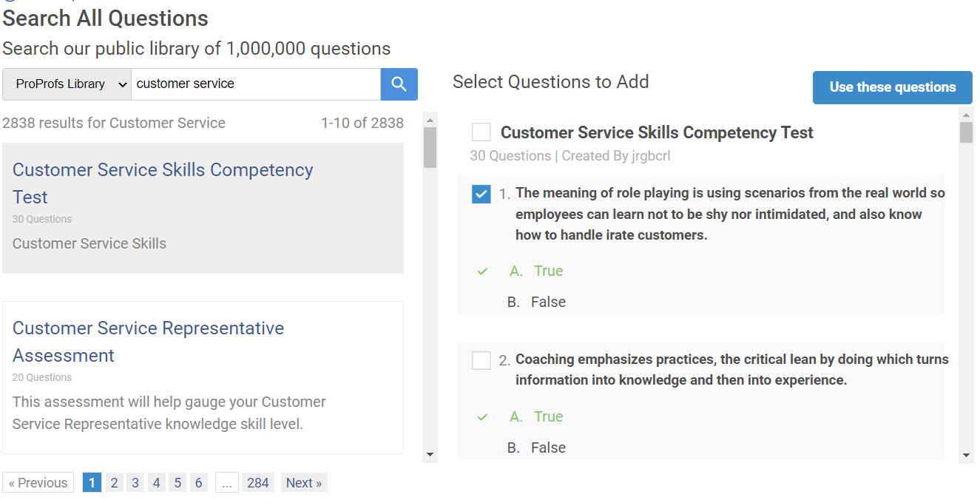
Task: Select answer A True for question 1
Action: (547, 271)
